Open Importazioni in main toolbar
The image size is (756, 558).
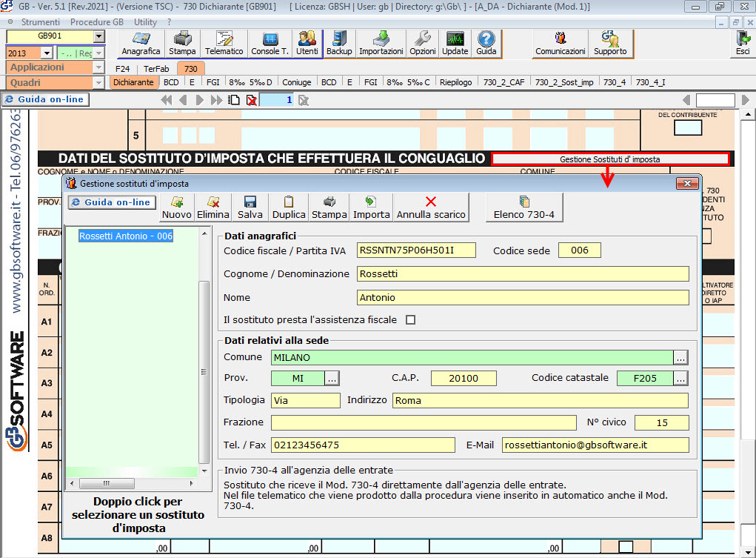coord(381,44)
